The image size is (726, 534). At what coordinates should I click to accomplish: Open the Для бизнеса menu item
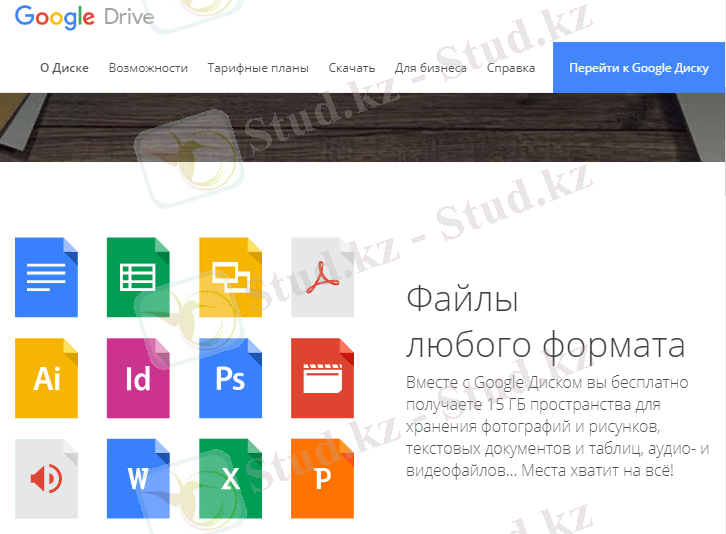[x=431, y=68]
